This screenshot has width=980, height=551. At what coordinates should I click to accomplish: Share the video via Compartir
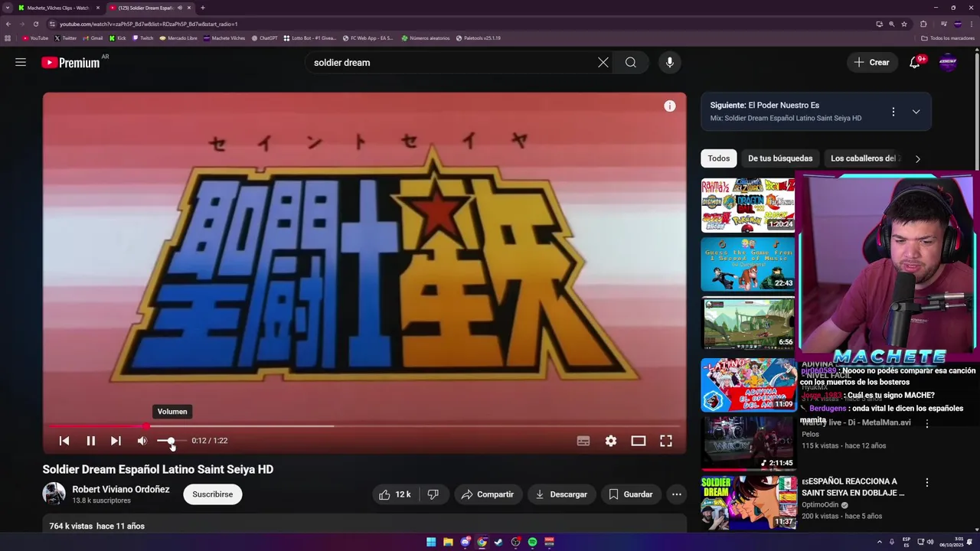[x=488, y=494]
